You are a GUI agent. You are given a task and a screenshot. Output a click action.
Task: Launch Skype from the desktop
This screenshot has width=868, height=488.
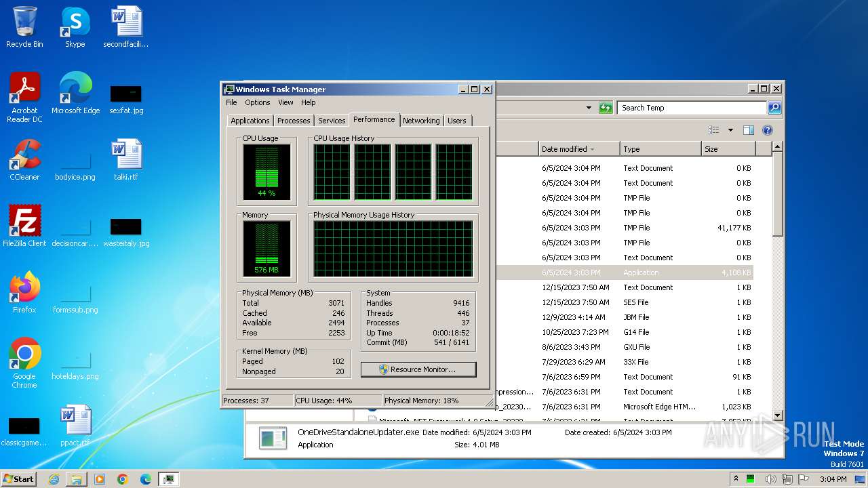click(75, 27)
